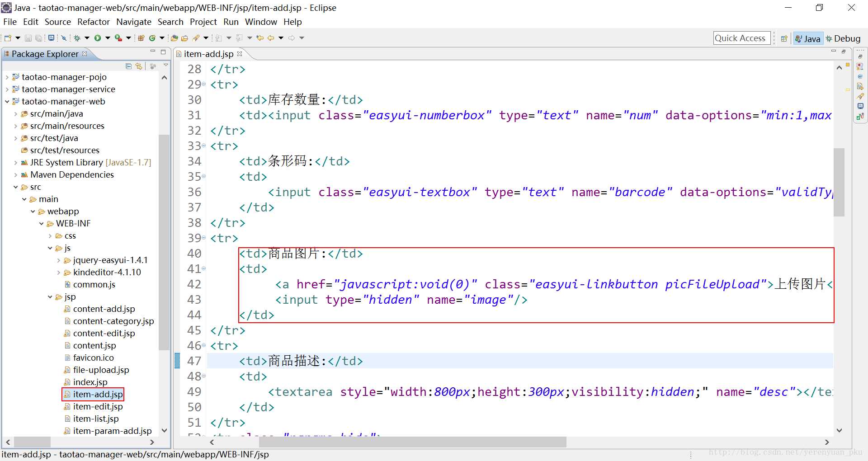The height and width of the screenshot is (461, 868).
Task: Open the Console view icon in right trim
Action: pyautogui.click(x=860, y=106)
